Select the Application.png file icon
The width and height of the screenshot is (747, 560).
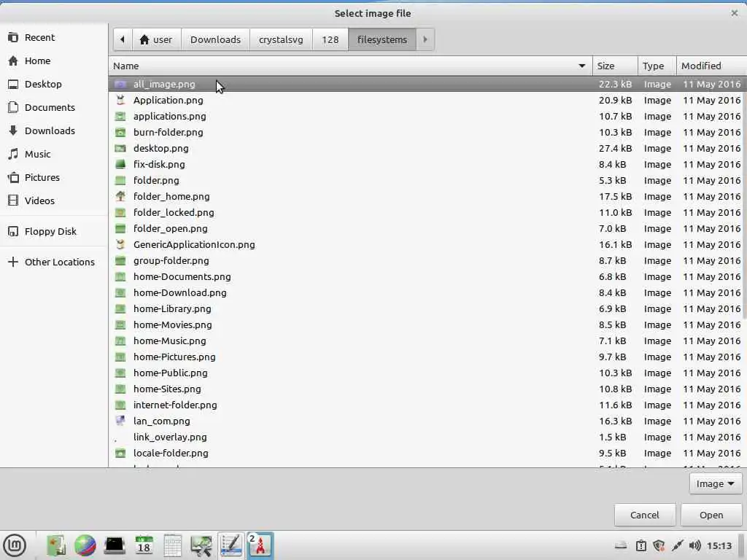pos(120,101)
